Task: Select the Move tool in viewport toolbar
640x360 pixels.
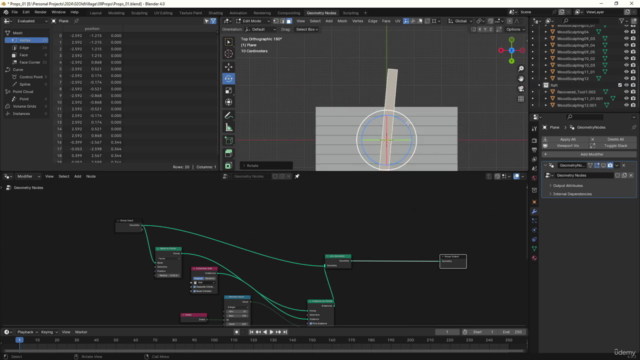Action: 229,67
